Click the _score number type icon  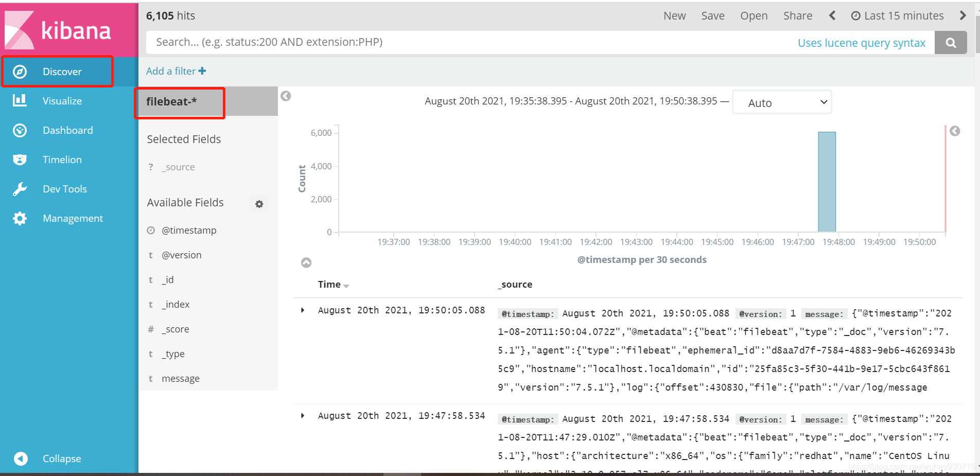click(x=151, y=329)
